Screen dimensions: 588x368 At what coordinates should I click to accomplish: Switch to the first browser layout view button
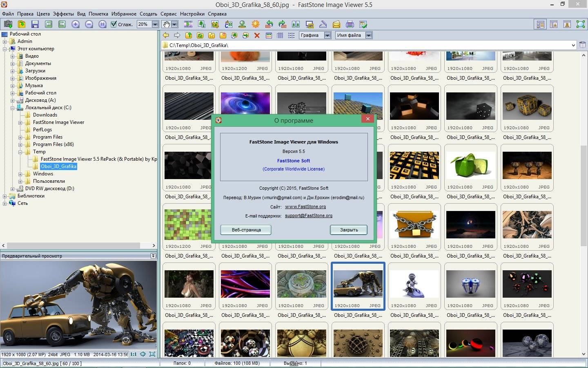(540, 24)
